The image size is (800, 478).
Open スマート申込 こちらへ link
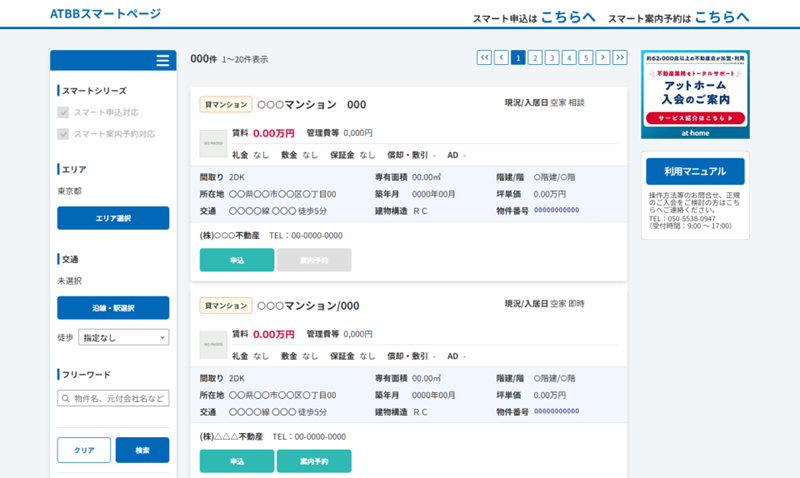[568, 17]
